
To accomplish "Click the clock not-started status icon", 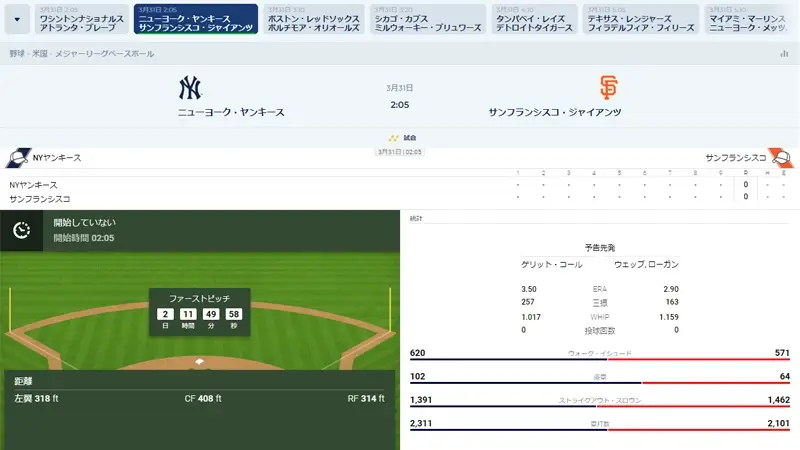I will (x=21, y=230).
